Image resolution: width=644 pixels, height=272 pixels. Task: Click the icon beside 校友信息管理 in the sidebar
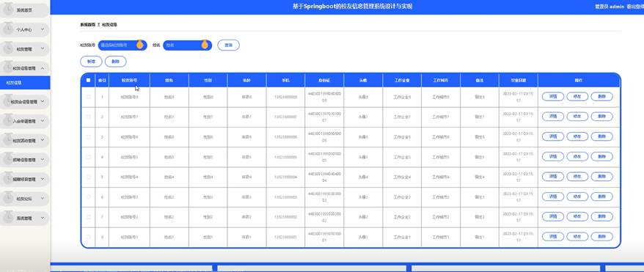pos(8,68)
